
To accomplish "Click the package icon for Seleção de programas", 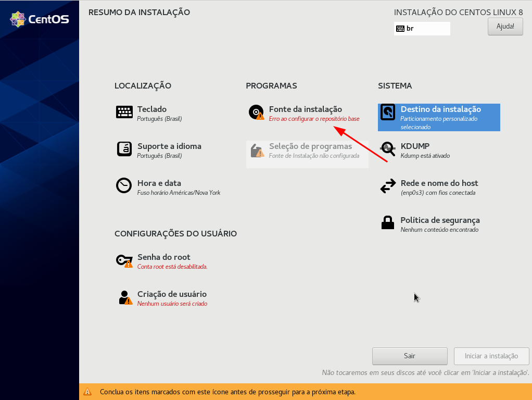I will pyautogui.click(x=257, y=151).
